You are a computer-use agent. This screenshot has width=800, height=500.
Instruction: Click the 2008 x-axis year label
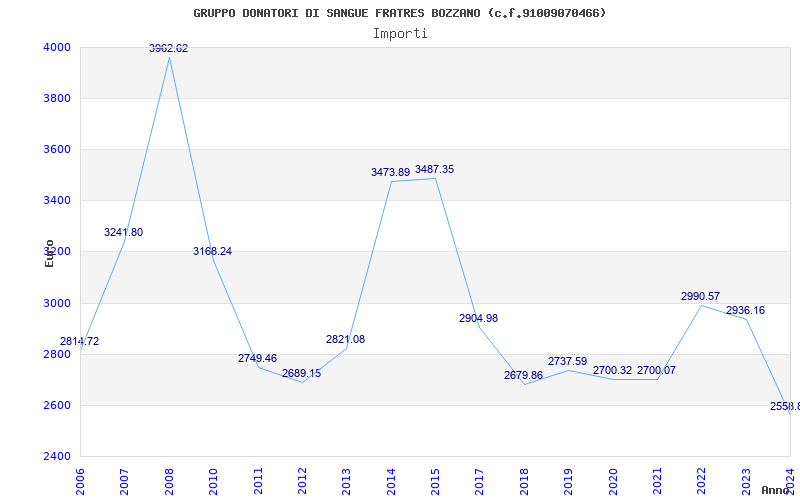pyautogui.click(x=169, y=481)
